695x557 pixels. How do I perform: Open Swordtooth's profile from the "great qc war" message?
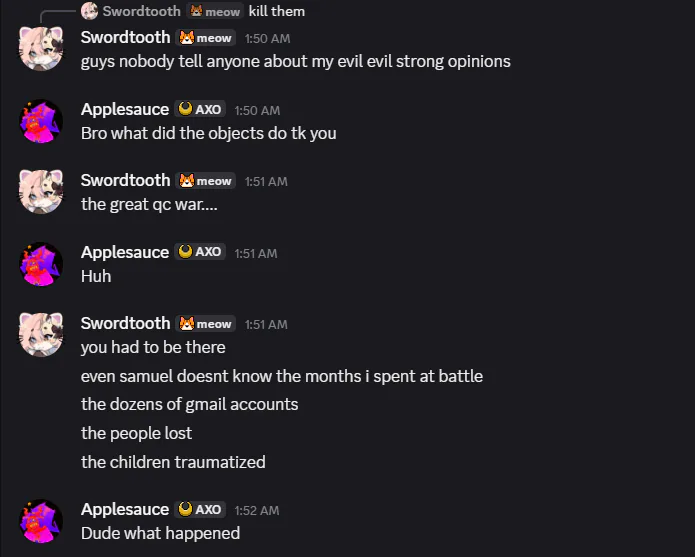pyautogui.click(x=125, y=181)
